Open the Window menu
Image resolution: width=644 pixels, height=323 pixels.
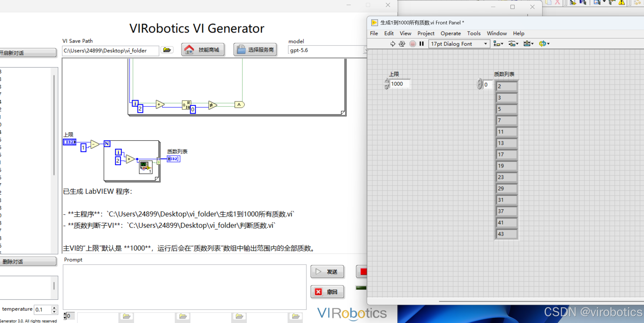point(497,33)
